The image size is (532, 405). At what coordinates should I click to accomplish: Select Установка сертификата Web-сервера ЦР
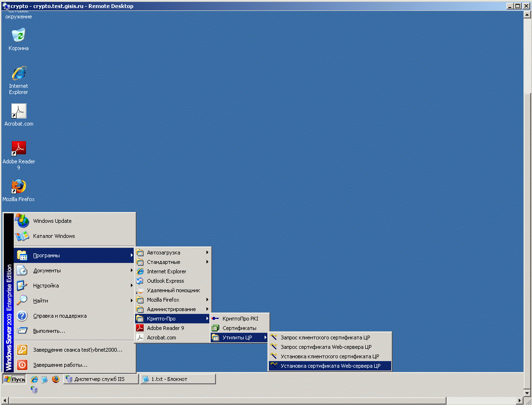[x=330, y=366]
